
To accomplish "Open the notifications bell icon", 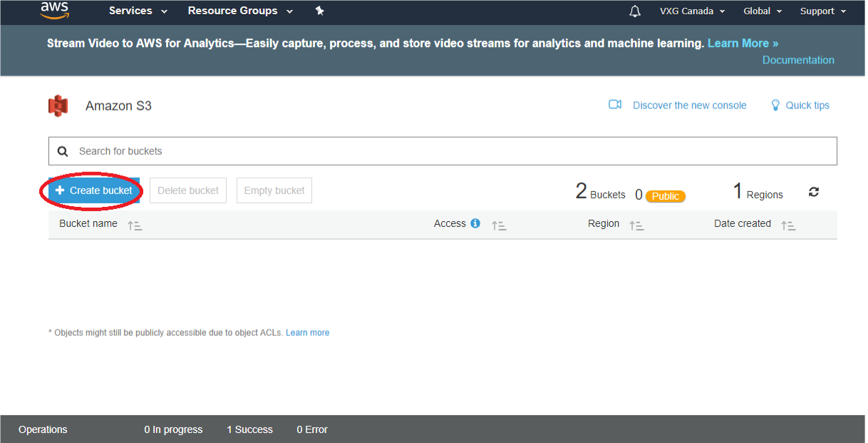I will [635, 11].
